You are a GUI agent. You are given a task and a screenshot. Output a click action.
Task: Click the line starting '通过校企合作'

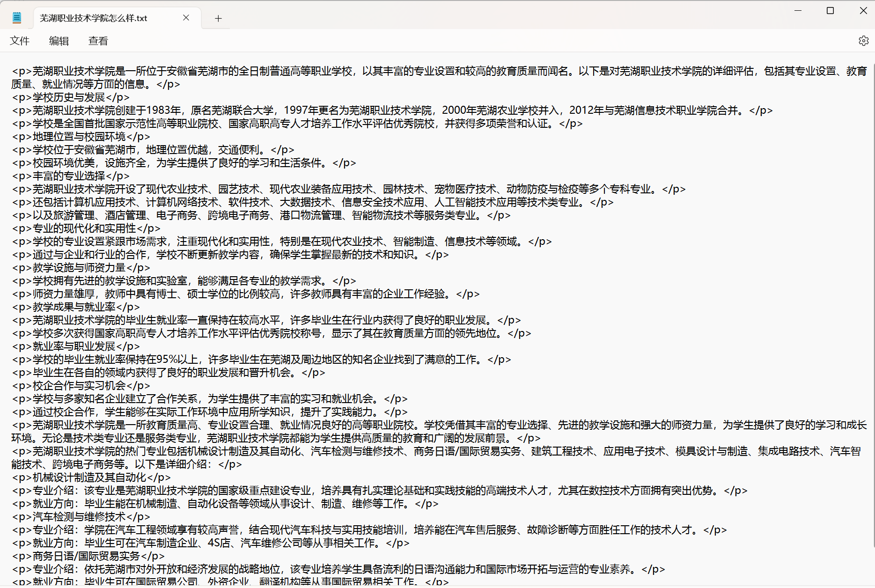click(x=210, y=412)
